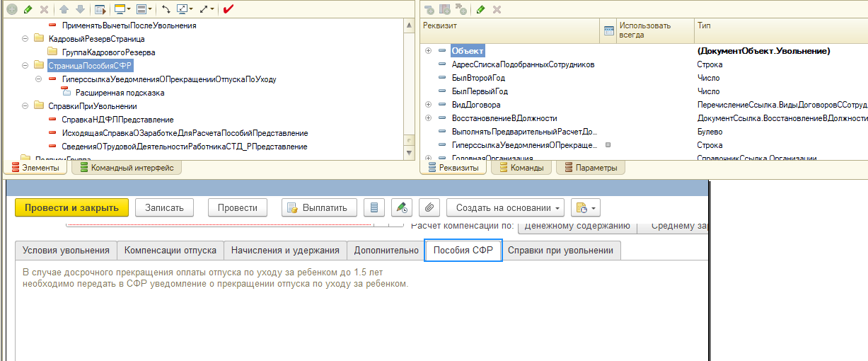
Task: Click the add column icon in attributes toolbar
Action: [x=445, y=9]
